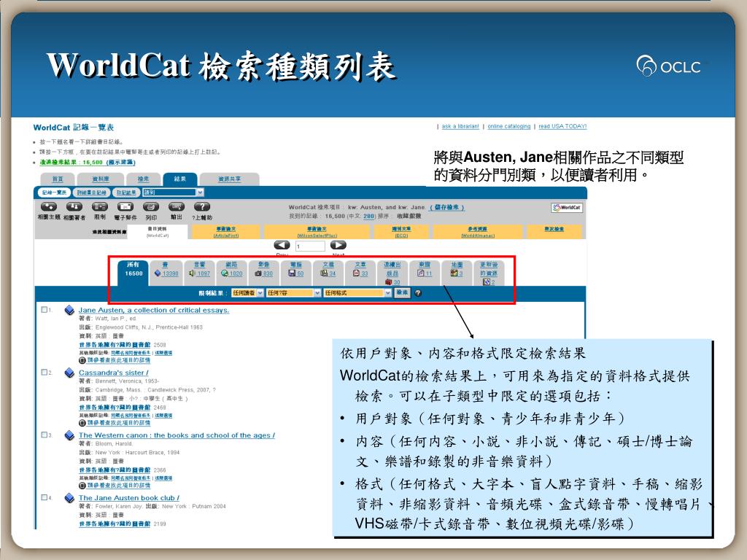This screenshot has width=747, height=560.
Task: Open the WorldAlmanac database link
Action: coord(477,232)
